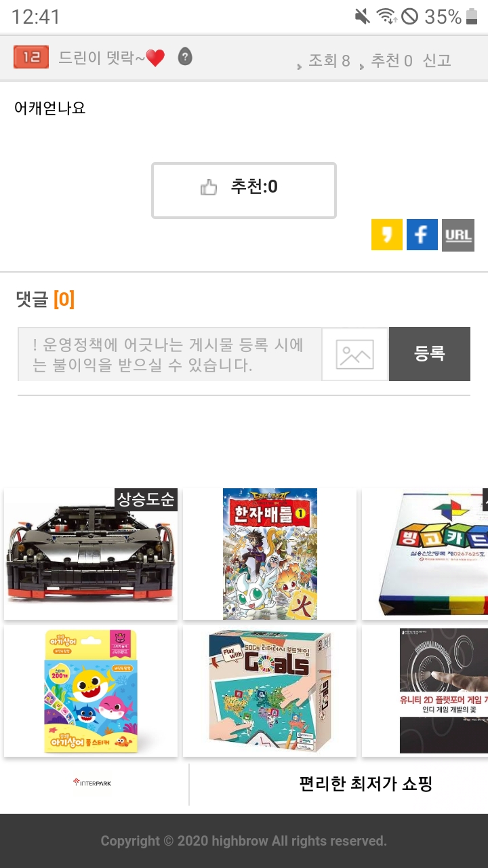Tap 신고 report link
The height and width of the screenshot is (868, 488).
[437, 60]
